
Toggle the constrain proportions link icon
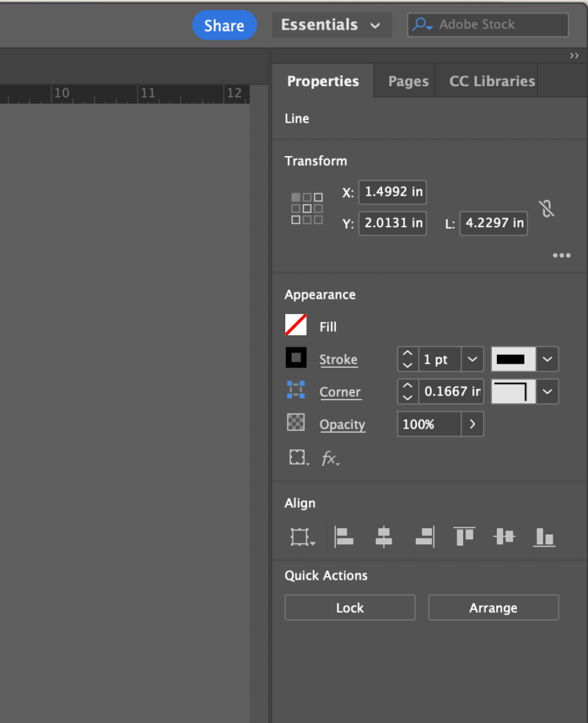point(547,208)
